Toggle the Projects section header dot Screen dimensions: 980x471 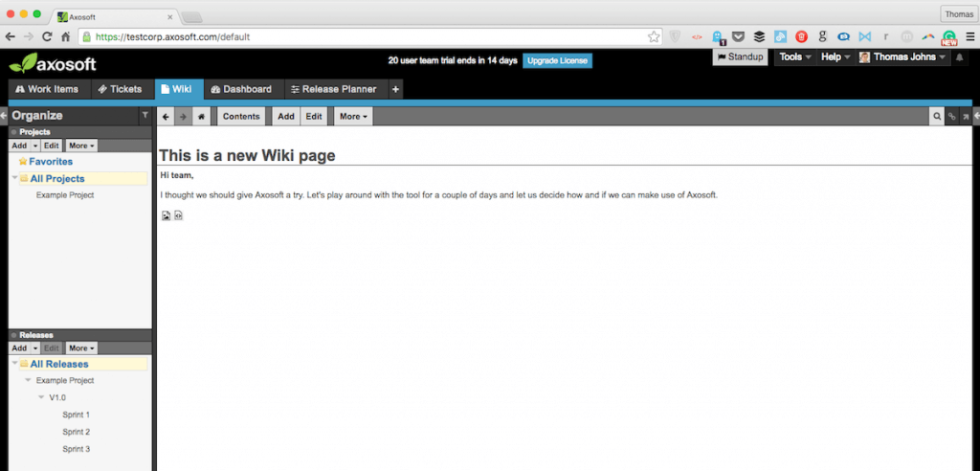click(13, 132)
